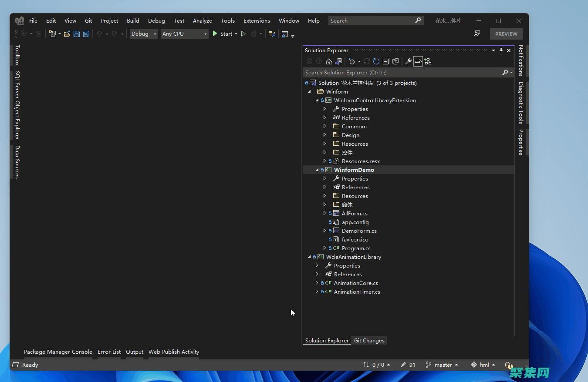This screenshot has width=588, height=382.
Task: Click the Save All toolbar icon
Action: [x=86, y=34]
